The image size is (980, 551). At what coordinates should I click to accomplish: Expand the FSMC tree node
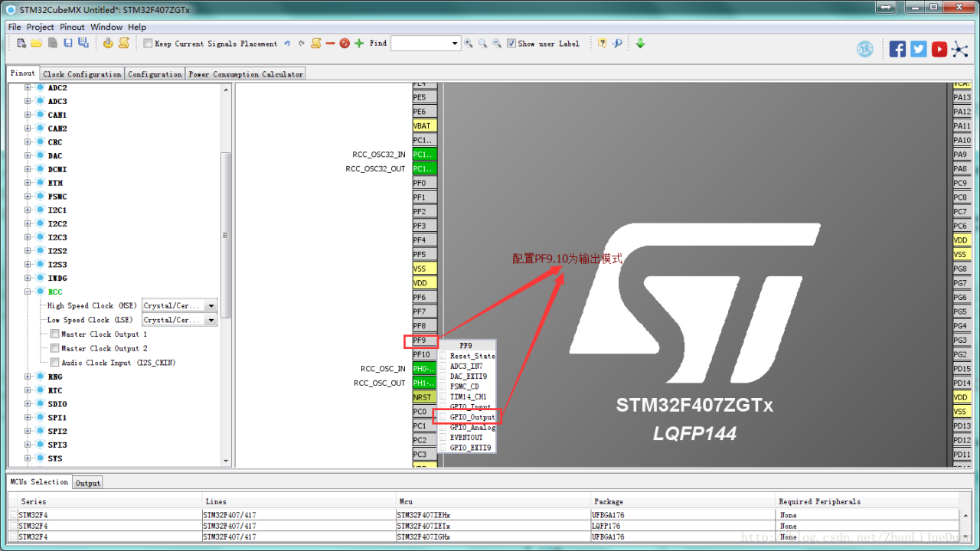click(x=28, y=197)
